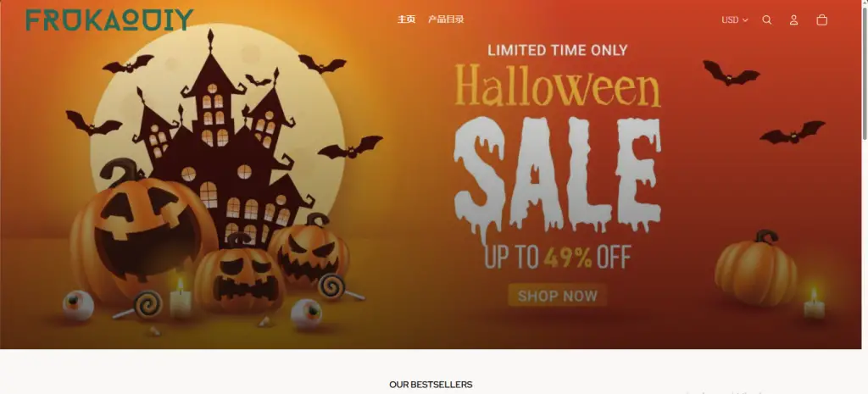Click the scrollbar track below the thumb
Image resolution: width=868 pixels, height=394 pixels.
865,265
